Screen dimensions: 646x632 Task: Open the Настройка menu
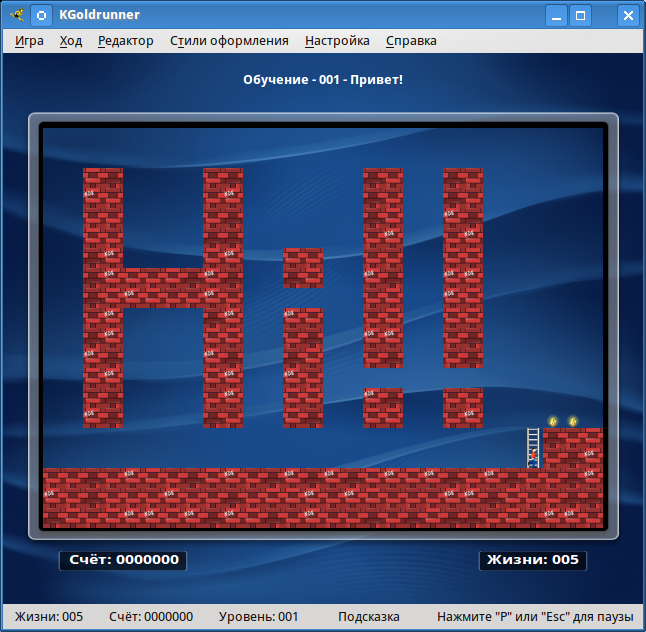[x=337, y=41]
